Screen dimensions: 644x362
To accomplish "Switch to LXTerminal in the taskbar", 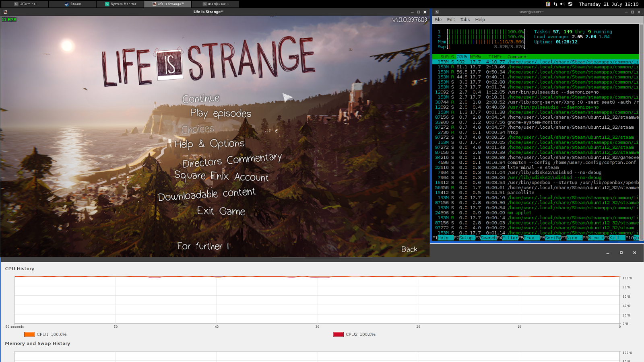I will coord(25,4).
